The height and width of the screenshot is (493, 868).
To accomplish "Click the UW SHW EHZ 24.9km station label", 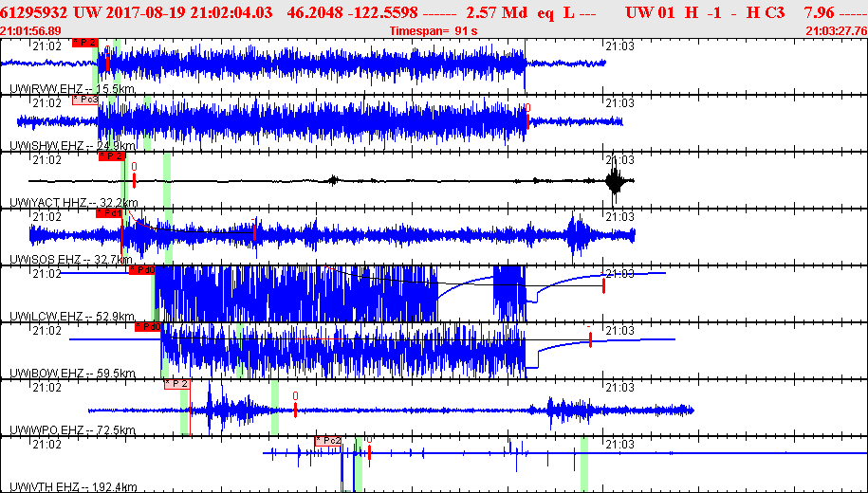I will pyautogui.click(x=72, y=146).
